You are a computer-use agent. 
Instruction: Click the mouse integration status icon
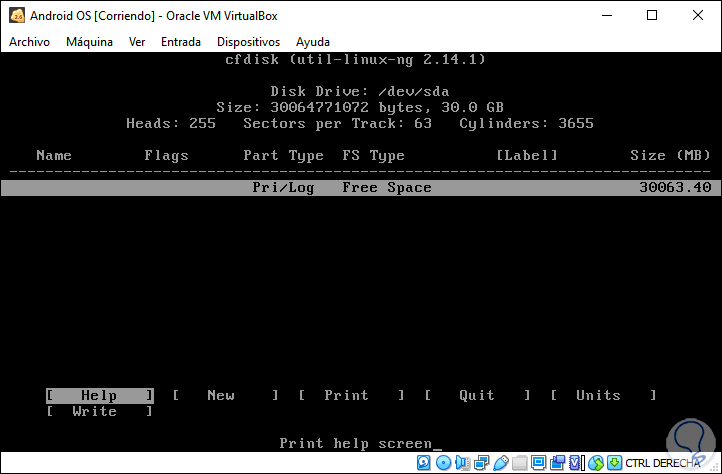596,462
